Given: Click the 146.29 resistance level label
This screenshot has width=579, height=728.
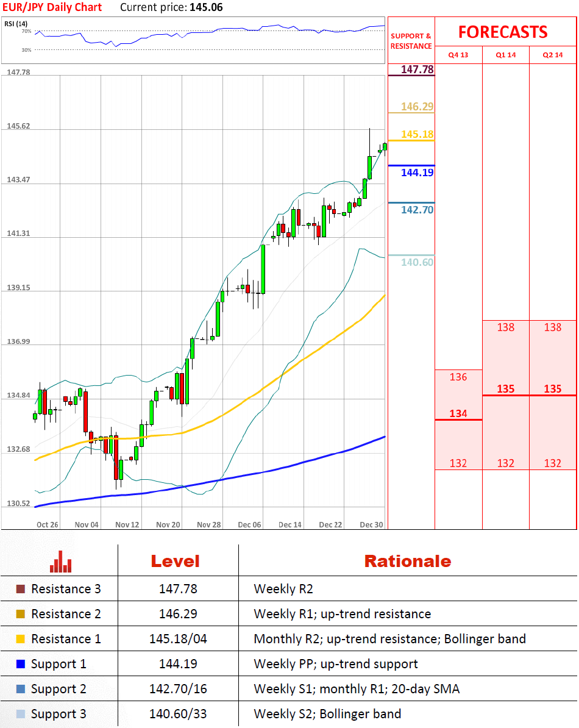Looking at the screenshot, I should coord(417,106).
